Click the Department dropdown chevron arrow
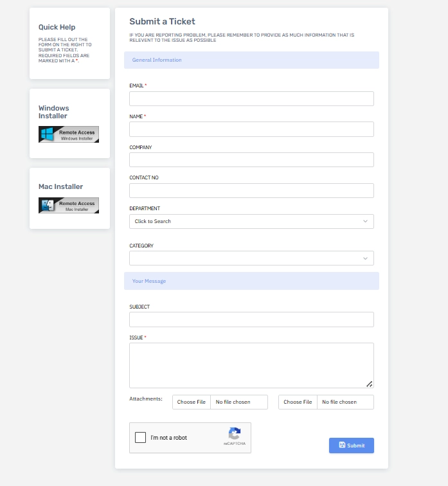Viewport: 448px width, 486px height. pyautogui.click(x=365, y=221)
